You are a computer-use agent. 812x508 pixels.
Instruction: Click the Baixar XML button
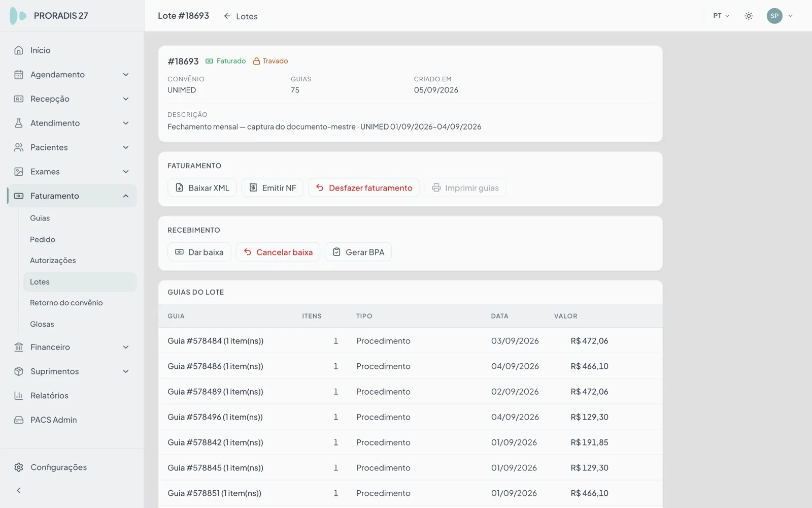pos(202,187)
